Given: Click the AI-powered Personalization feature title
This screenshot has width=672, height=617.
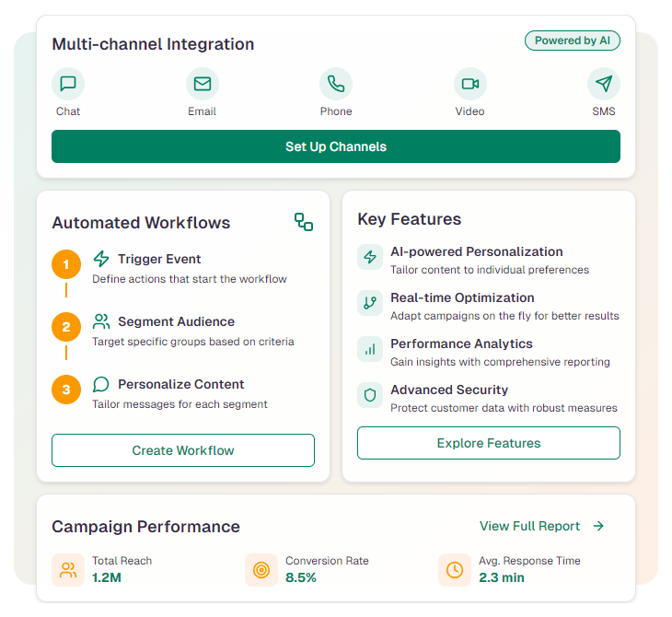Looking at the screenshot, I should coord(477,251).
